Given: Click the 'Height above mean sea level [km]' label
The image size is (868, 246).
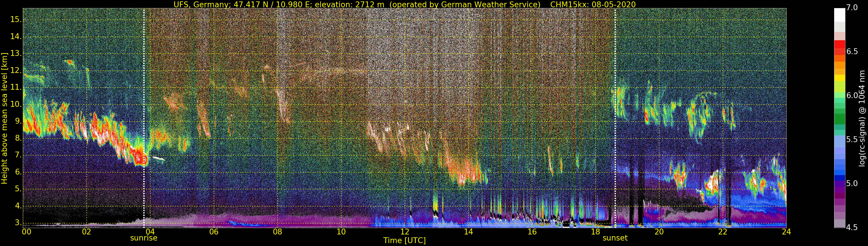Looking at the screenshot, I should (4, 118).
